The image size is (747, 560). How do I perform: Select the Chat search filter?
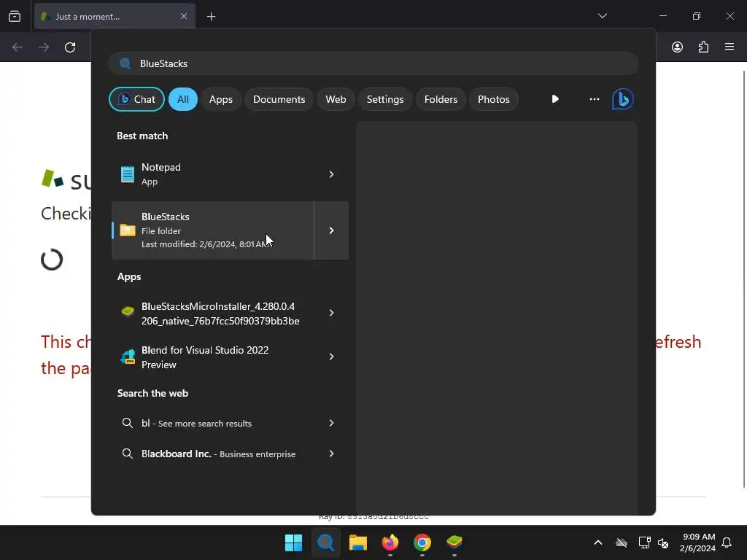[136, 99]
